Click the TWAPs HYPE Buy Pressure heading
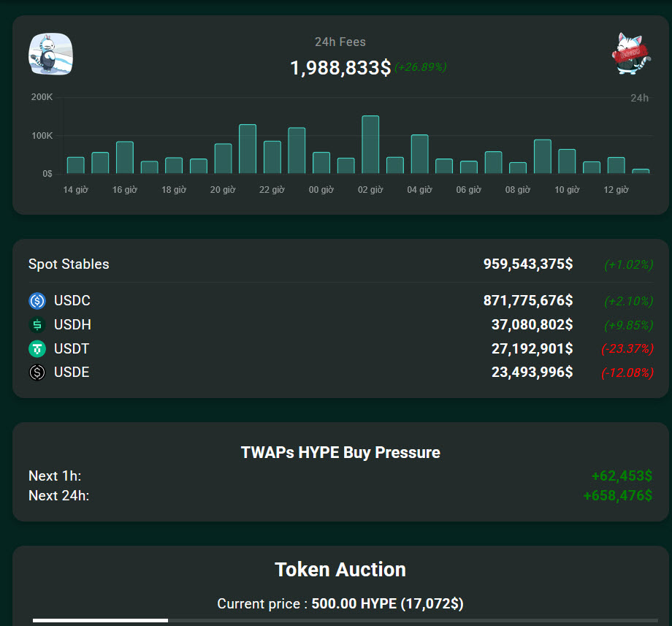The height and width of the screenshot is (626, 672). [x=340, y=452]
